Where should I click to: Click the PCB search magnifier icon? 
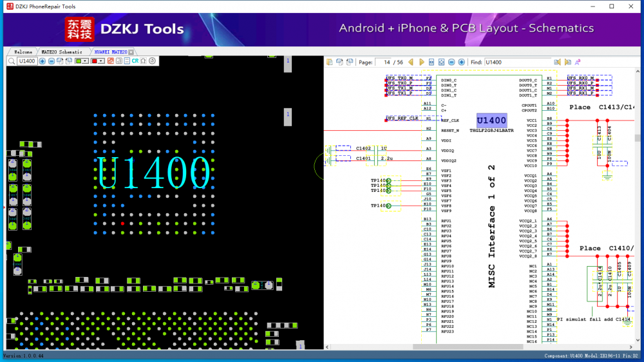pyautogui.click(x=12, y=61)
